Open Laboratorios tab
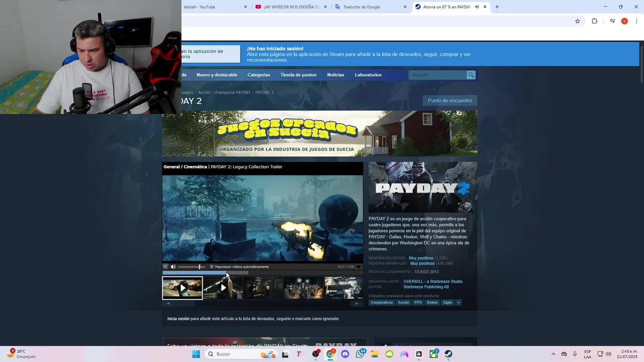The width and height of the screenshot is (644, 362). 368,75
